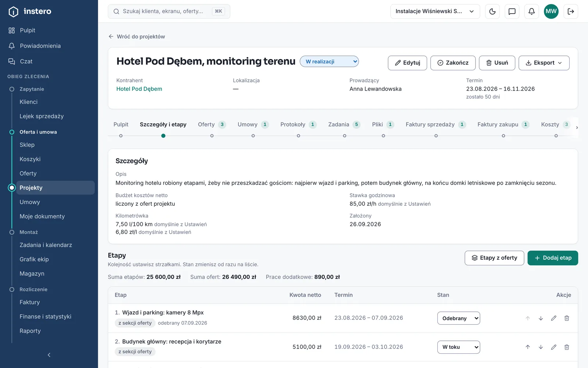This screenshot has height=368, width=588.
Task: Collapse the sidebar with the chevron
Action: (49, 355)
